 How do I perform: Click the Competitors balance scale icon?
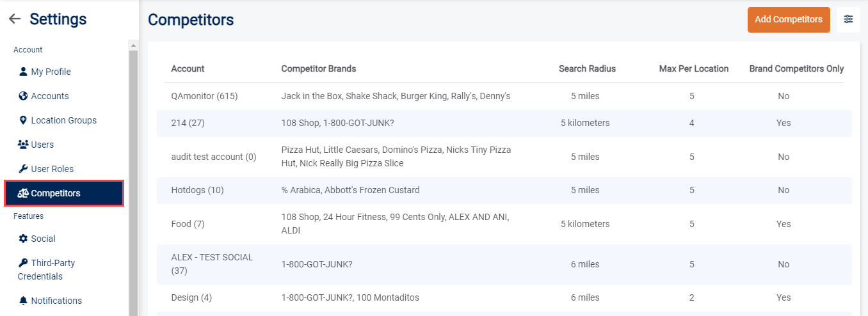point(23,193)
